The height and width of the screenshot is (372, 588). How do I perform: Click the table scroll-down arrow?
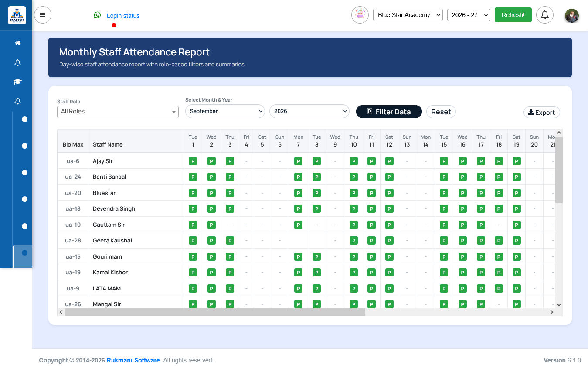coord(559,305)
